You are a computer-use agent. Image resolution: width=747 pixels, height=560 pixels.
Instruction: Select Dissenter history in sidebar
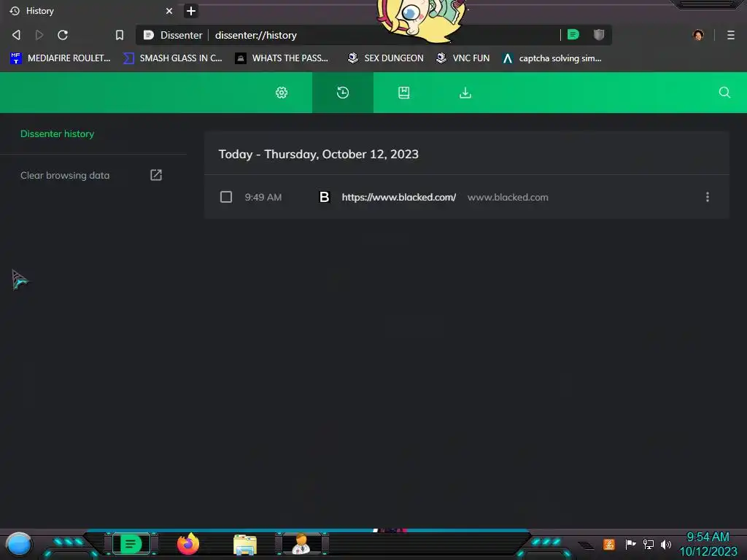57,134
